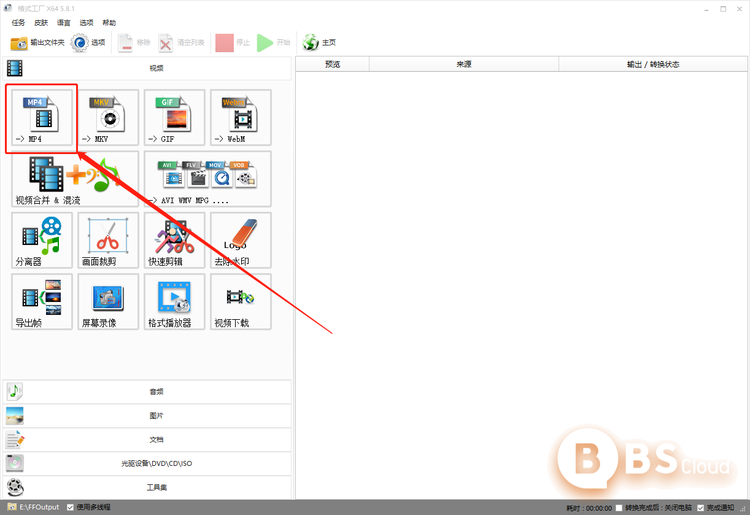Open the 主页 homepage globe
Viewport: 750px width, 515px height.
319,43
